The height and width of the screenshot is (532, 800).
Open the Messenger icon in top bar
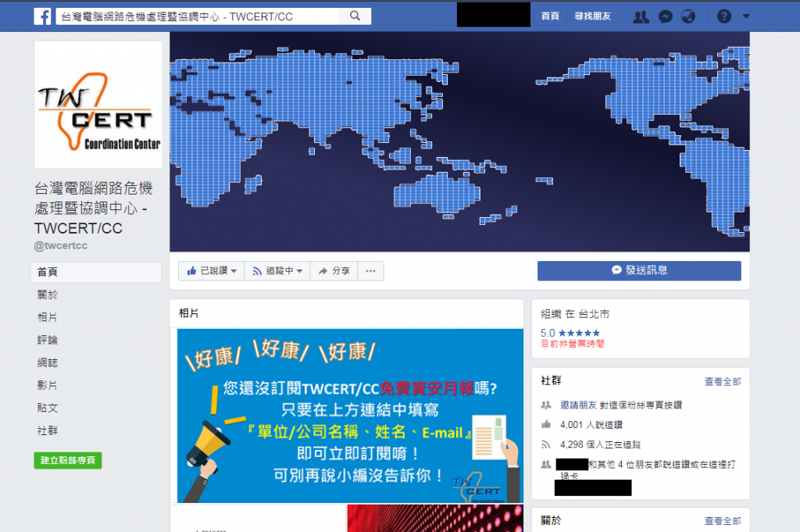coord(666,17)
